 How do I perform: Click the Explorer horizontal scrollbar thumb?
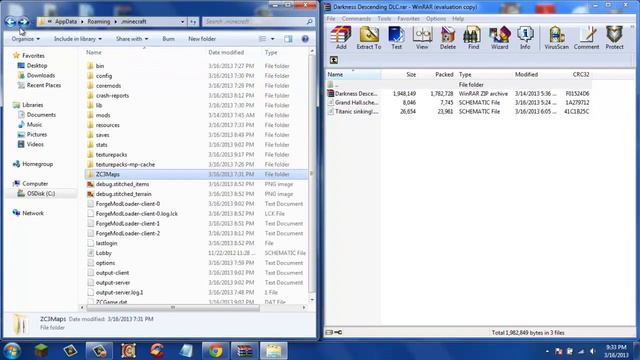coord(173,307)
